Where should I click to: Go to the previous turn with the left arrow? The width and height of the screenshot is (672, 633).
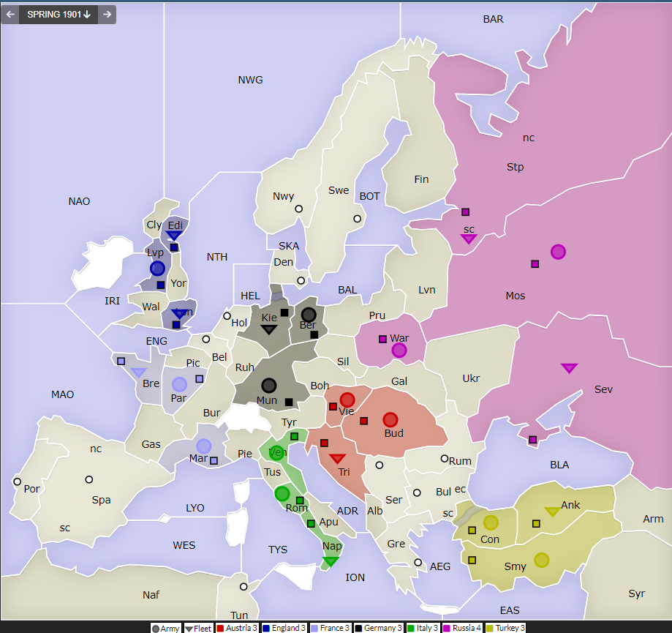pos(10,15)
